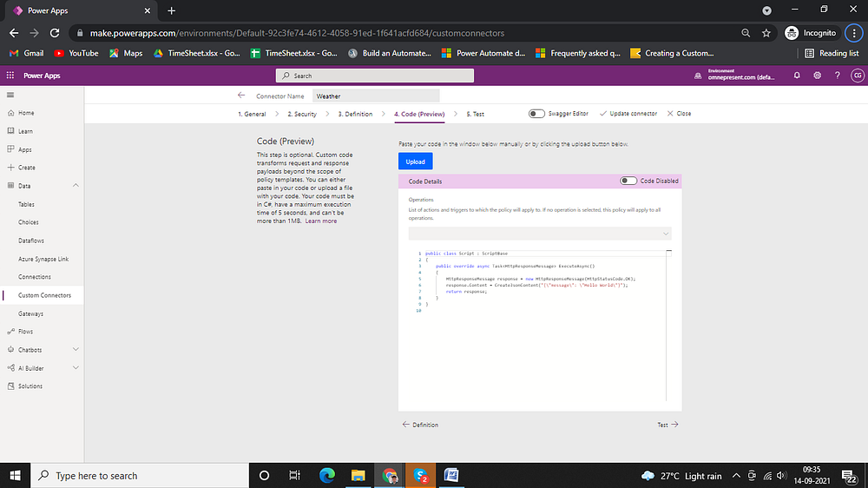Expand the Chatbots section chevron
Screen dimensions: 868x488
click(x=76, y=350)
